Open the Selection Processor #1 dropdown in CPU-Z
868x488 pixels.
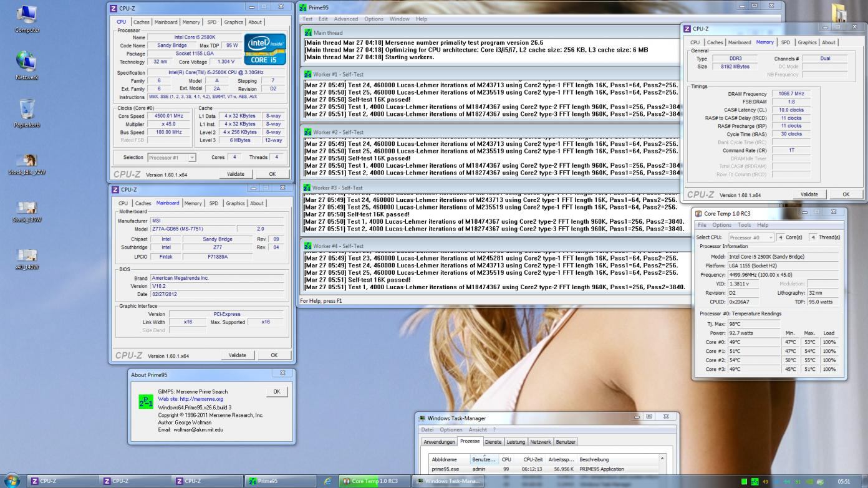171,158
